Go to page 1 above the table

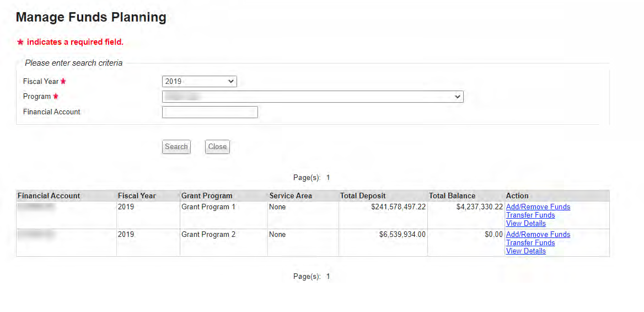[328, 178]
